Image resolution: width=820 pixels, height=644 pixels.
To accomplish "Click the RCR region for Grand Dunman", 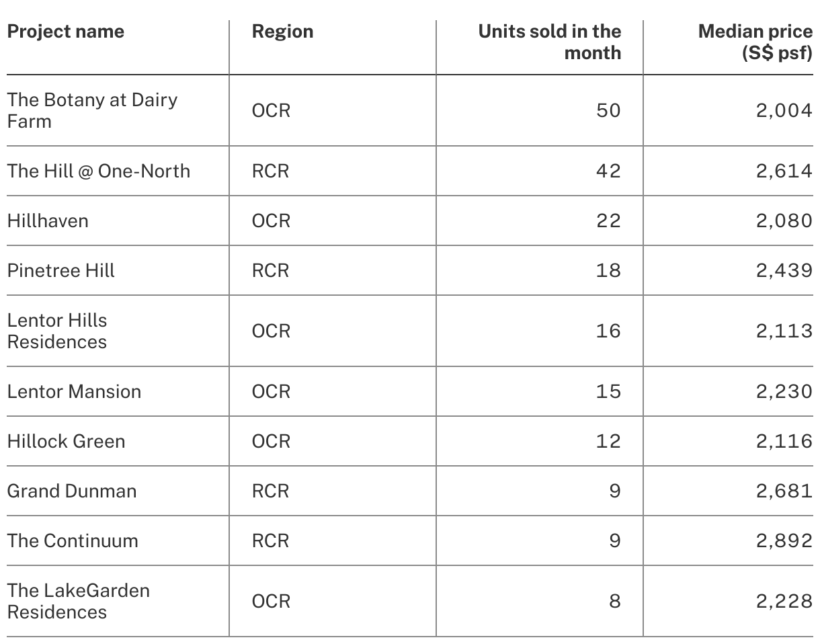I will [x=270, y=491].
